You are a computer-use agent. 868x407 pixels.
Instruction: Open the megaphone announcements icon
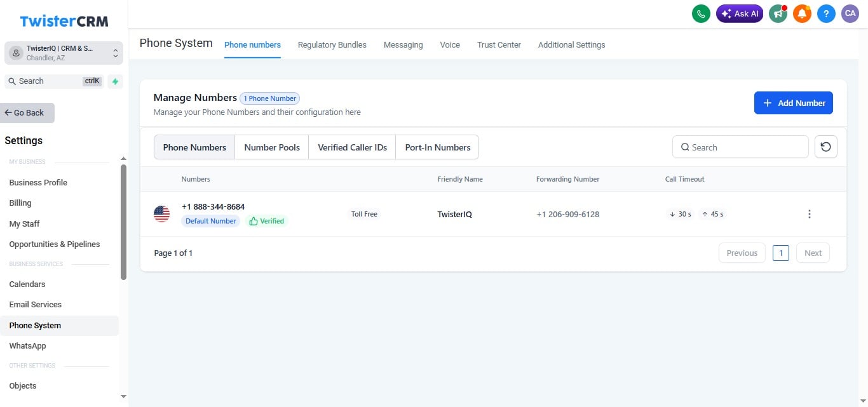tap(778, 13)
